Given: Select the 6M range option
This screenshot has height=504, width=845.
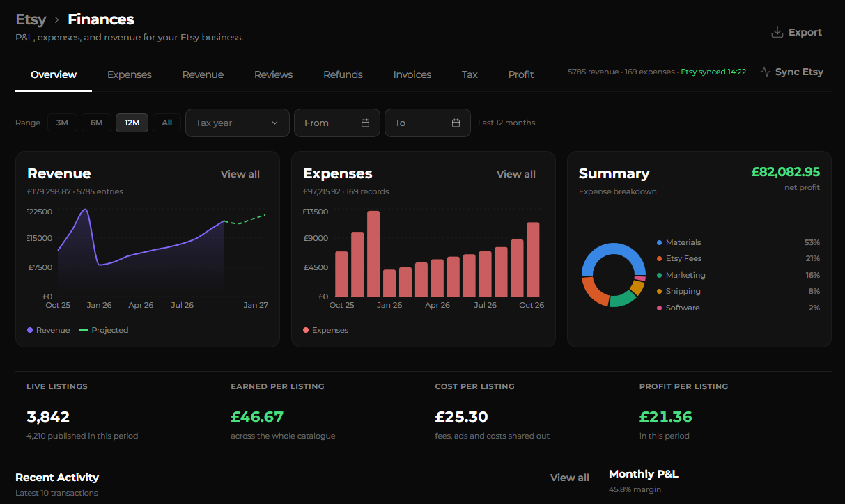Looking at the screenshot, I should pyautogui.click(x=96, y=123).
